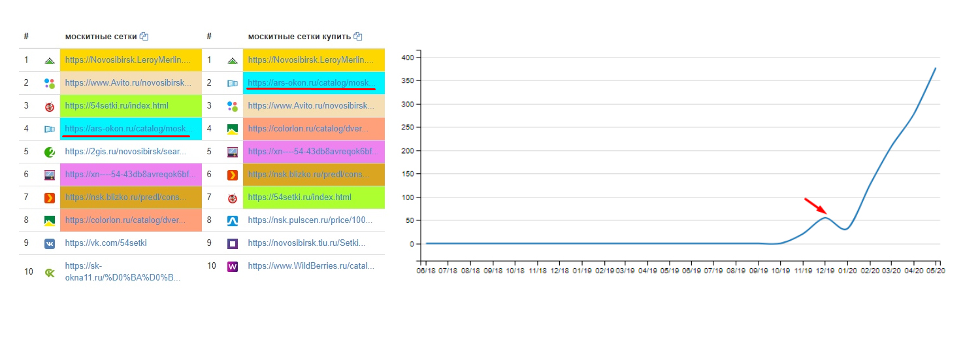Click nsk.blizko favicon in 'москитные сетки купить' table
Image resolution: width=980 pixels, height=340 pixels.
(233, 175)
